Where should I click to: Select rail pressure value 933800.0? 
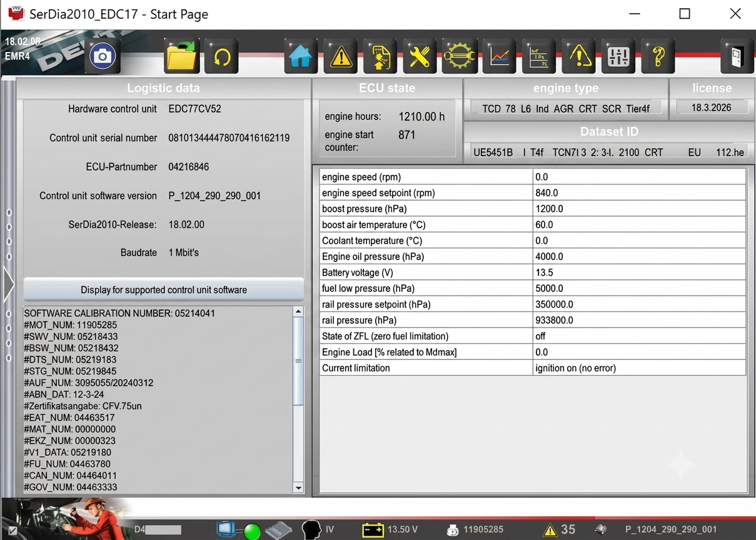tap(639, 320)
